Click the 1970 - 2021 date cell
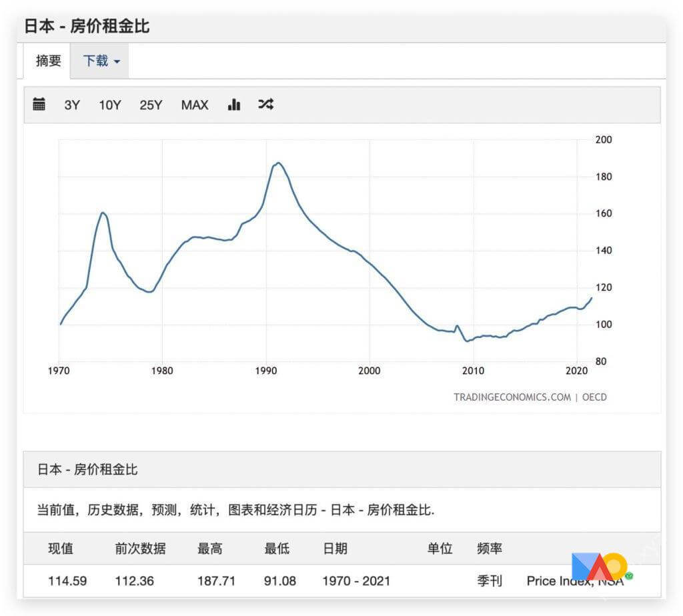 pyautogui.click(x=356, y=581)
